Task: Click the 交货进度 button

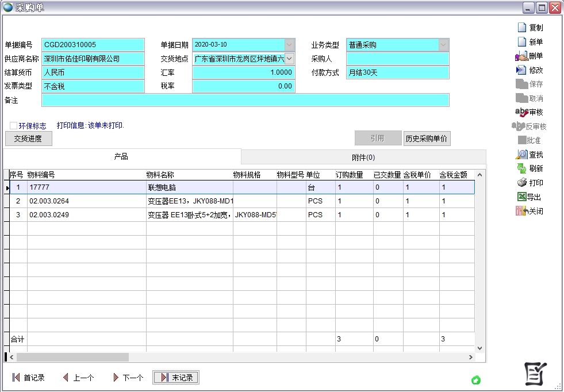Action: click(x=28, y=139)
